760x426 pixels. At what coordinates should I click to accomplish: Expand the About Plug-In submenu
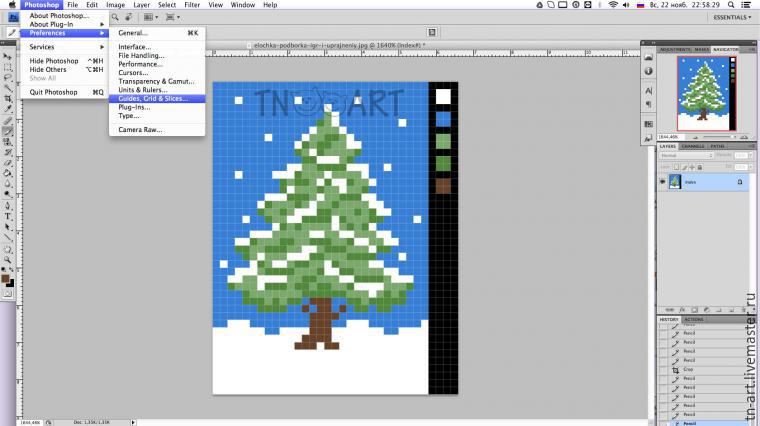[63, 24]
